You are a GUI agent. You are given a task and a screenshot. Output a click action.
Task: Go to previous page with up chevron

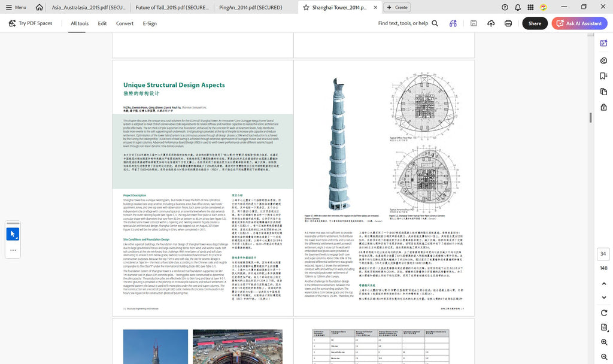pos(603,283)
